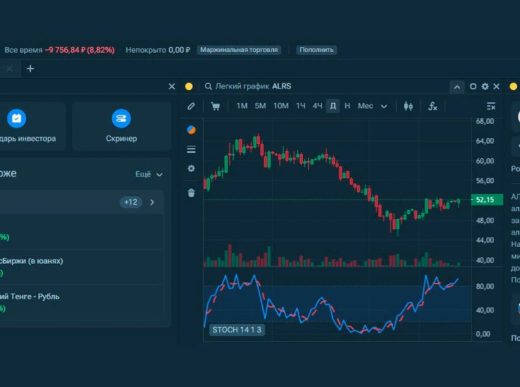This screenshot has height=387, width=520.
Task: Add a new tab with plus
Action: pyautogui.click(x=30, y=69)
